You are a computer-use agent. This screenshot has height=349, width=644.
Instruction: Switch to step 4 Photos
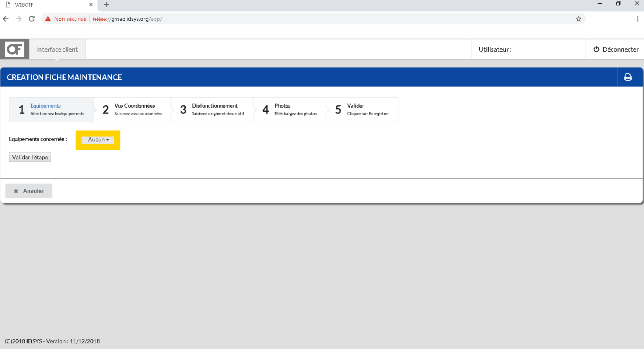pyautogui.click(x=290, y=110)
